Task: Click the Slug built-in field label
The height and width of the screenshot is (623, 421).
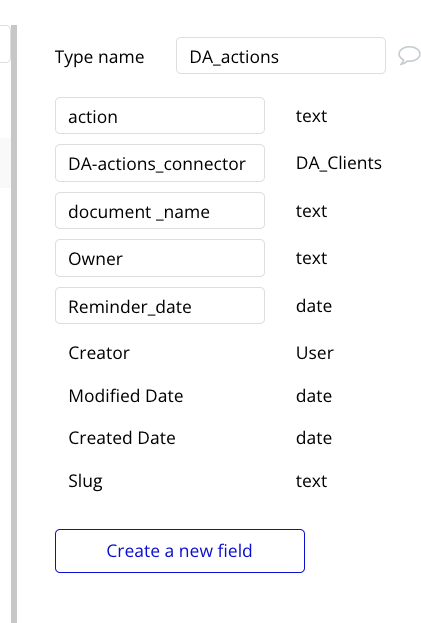Action: pyautogui.click(x=85, y=481)
